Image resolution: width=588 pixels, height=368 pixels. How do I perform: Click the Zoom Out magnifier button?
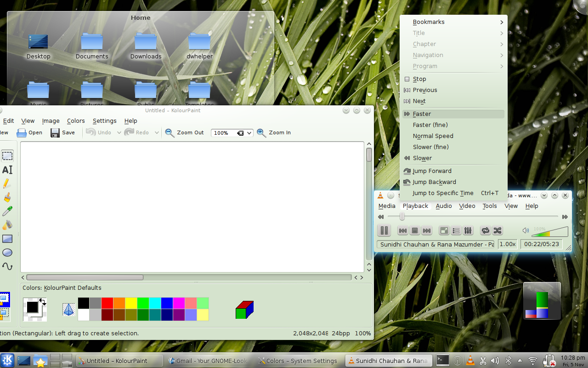coord(184,132)
